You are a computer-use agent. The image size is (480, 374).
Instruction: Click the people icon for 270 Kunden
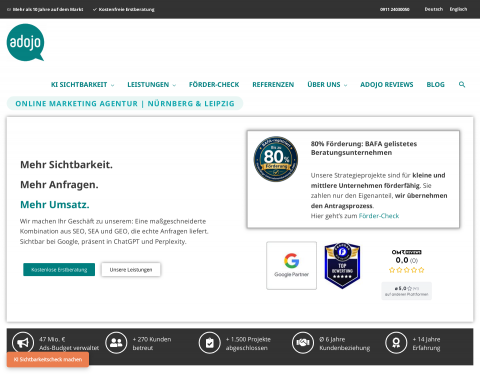pyautogui.click(x=116, y=343)
